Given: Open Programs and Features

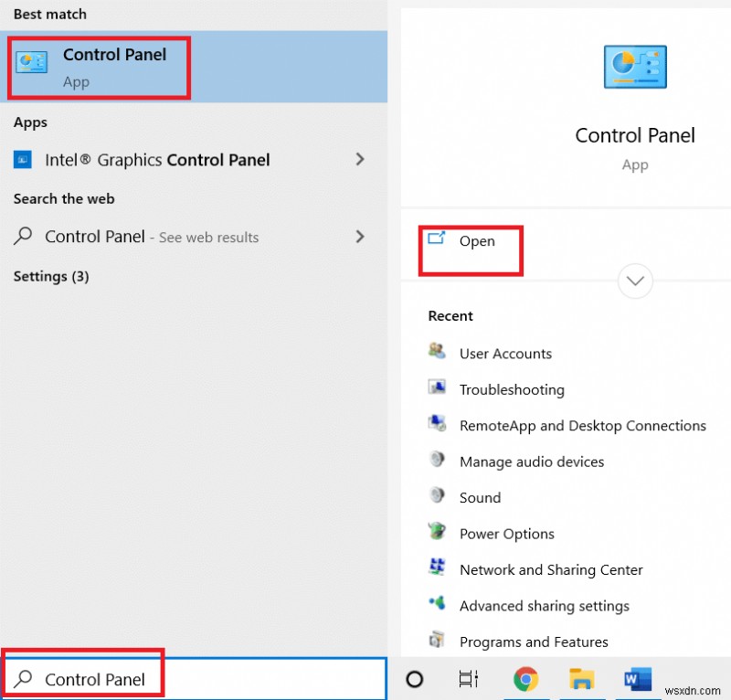Looking at the screenshot, I should click(x=534, y=642).
